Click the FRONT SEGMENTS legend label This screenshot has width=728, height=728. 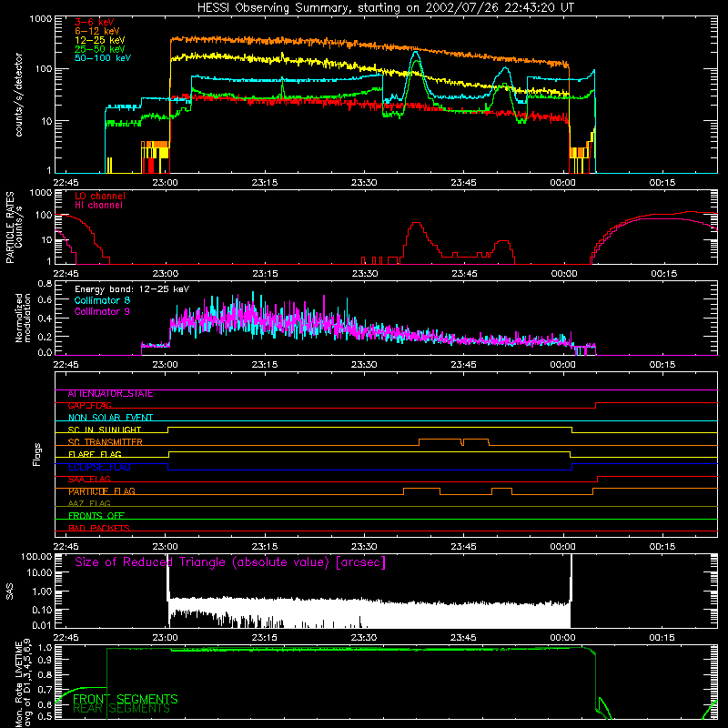tap(126, 699)
